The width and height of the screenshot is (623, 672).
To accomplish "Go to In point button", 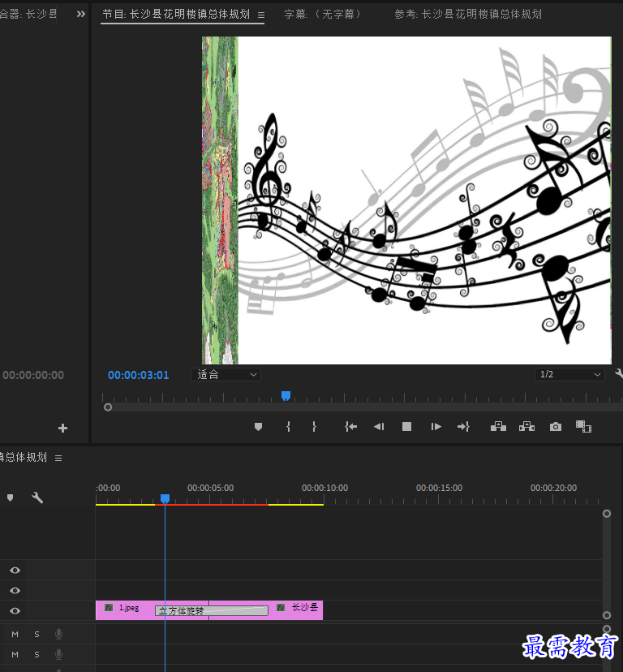I will click(351, 427).
